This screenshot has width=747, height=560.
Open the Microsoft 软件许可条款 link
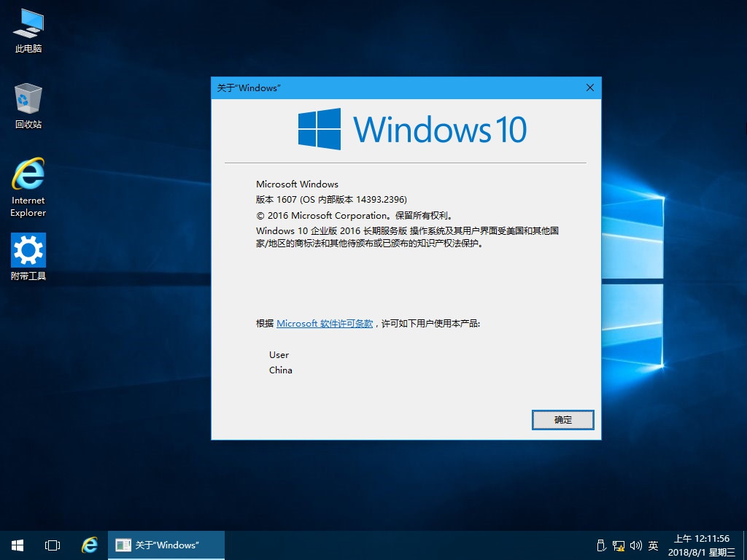325,323
